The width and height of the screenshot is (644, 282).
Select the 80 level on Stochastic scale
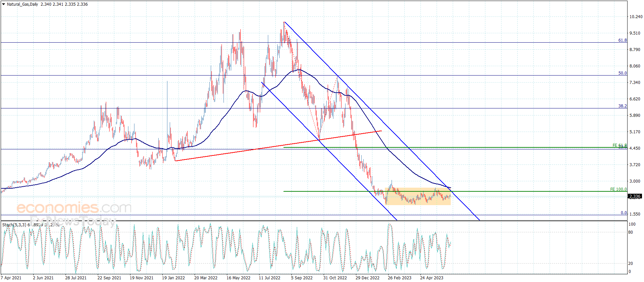(631, 232)
